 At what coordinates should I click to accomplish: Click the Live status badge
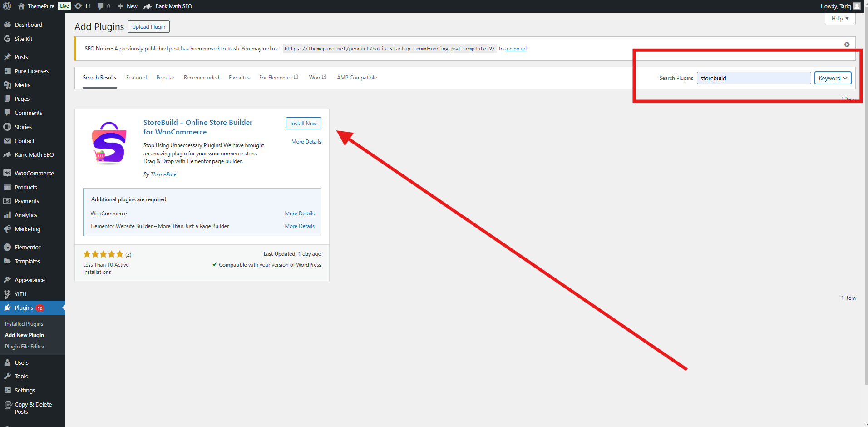pyautogui.click(x=64, y=6)
